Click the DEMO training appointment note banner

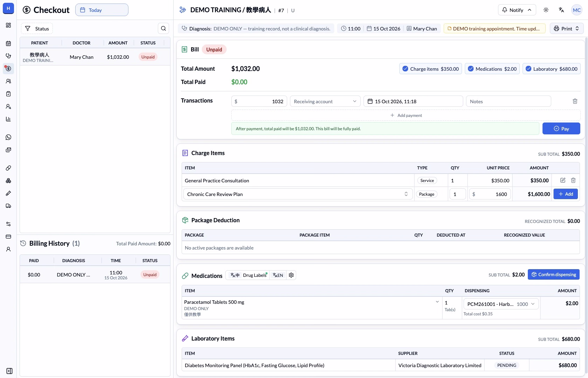click(x=495, y=28)
